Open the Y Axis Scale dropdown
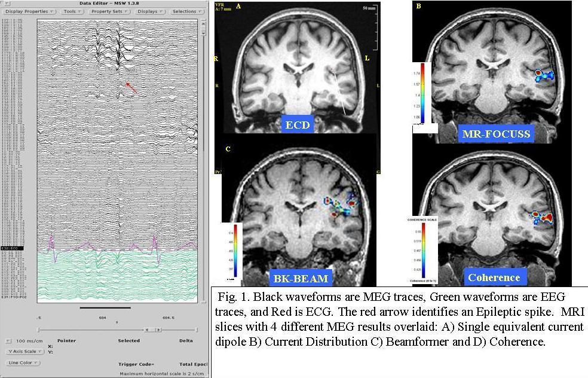This screenshot has width=588, height=378. click(23, 352)
